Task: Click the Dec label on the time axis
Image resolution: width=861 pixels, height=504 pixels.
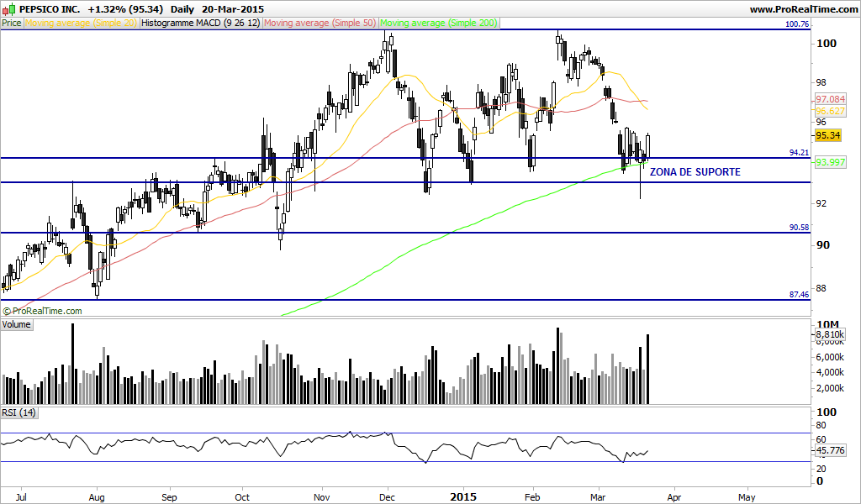Action: tap(388, 497)
